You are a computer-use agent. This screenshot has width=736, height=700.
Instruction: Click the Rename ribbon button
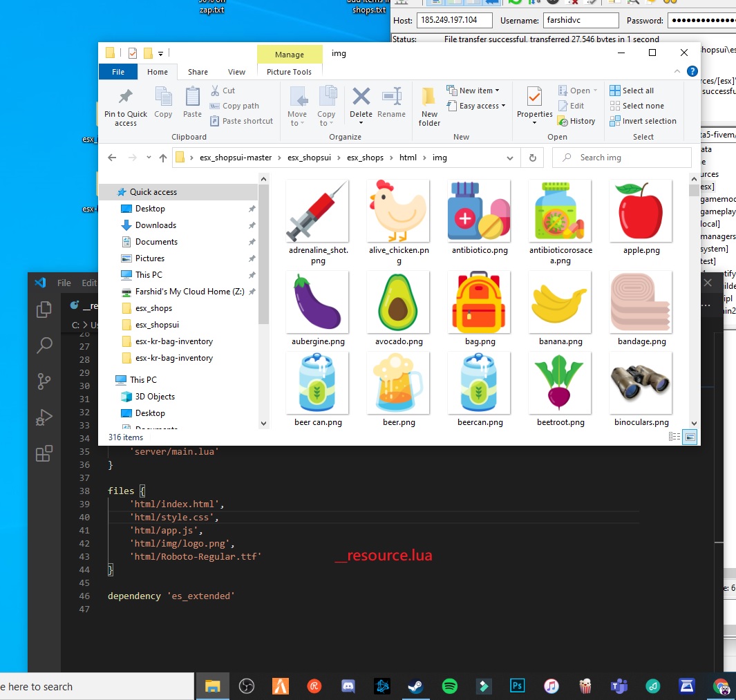[391, 102]
